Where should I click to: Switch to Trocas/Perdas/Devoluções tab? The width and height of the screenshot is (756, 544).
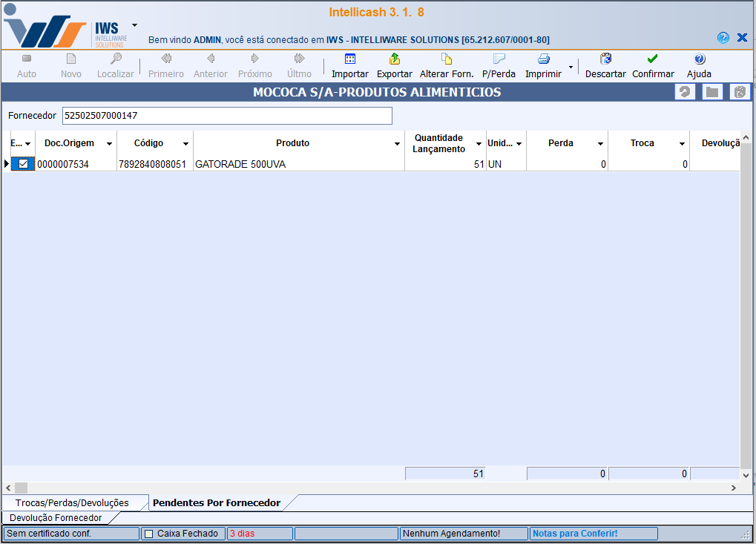(72, 503)
